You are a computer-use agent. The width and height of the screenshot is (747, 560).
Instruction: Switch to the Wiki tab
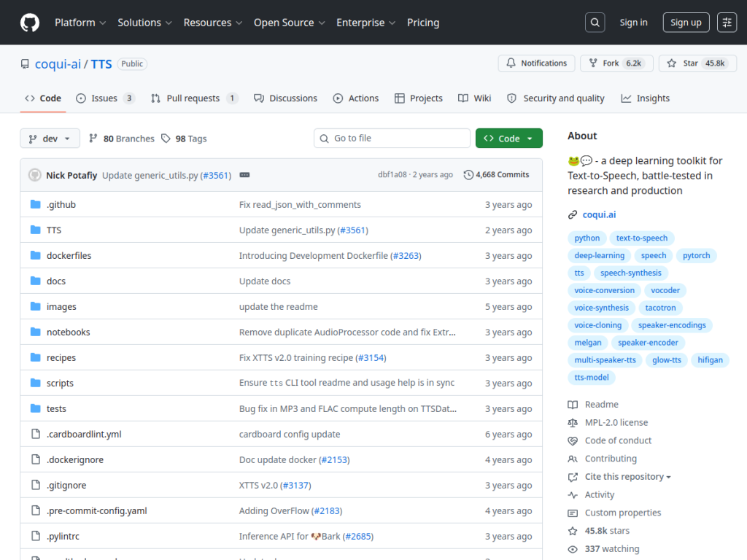474,98
